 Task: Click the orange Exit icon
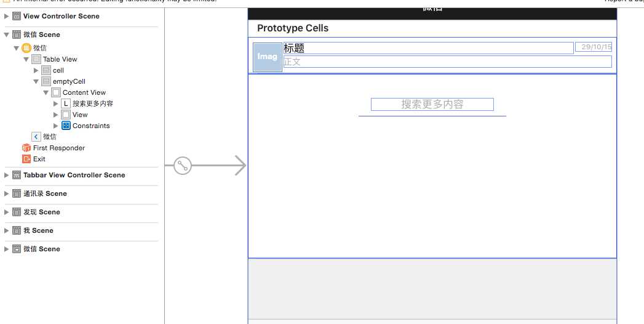pyautogui.click(x=26, y=159)
